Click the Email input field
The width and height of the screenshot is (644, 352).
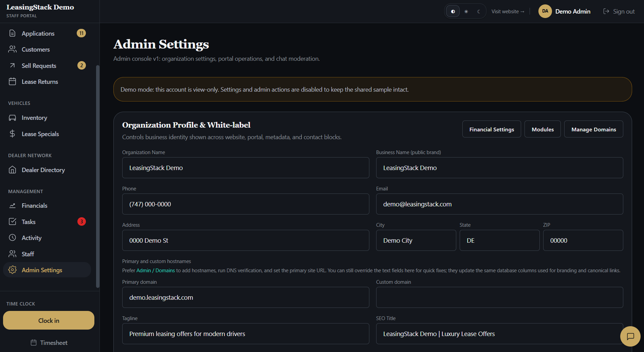point(500,204)
